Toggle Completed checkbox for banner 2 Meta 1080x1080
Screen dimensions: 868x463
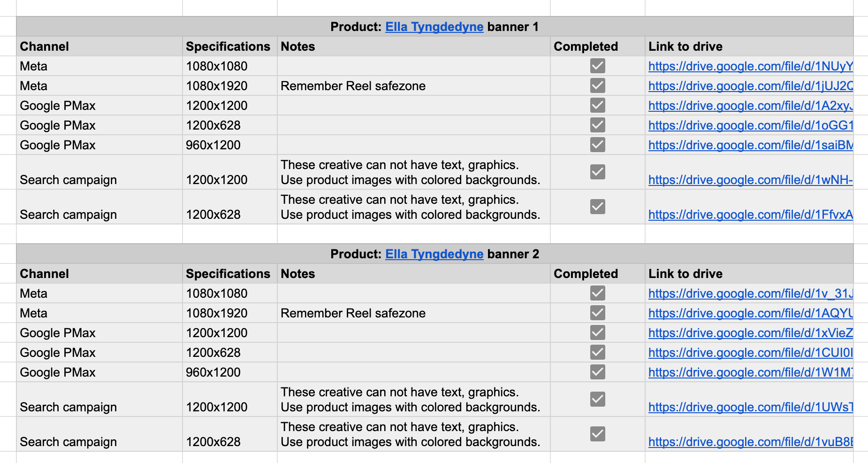tap(597, 293)
